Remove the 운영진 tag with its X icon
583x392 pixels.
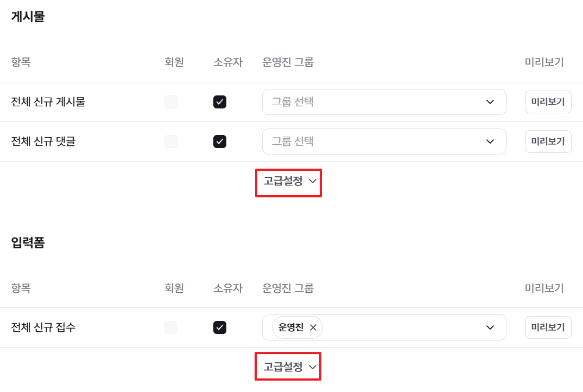pos(313,327)
